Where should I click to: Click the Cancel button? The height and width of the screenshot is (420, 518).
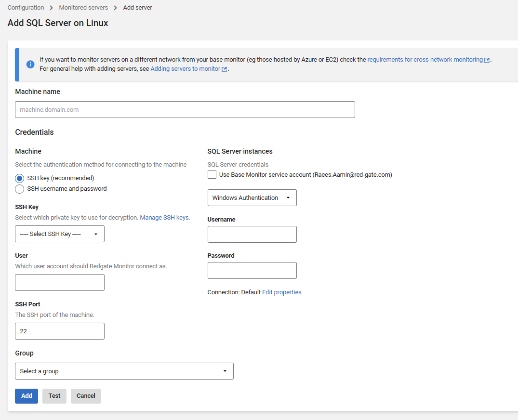point(86,396)
